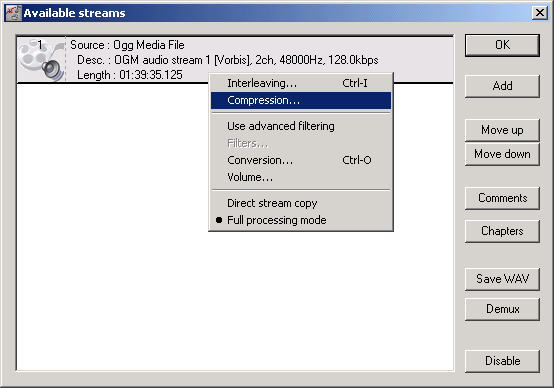Open the Chapters dialog
Screen dimensions: 554x388
pyautogui.click(x=502, y=231)
